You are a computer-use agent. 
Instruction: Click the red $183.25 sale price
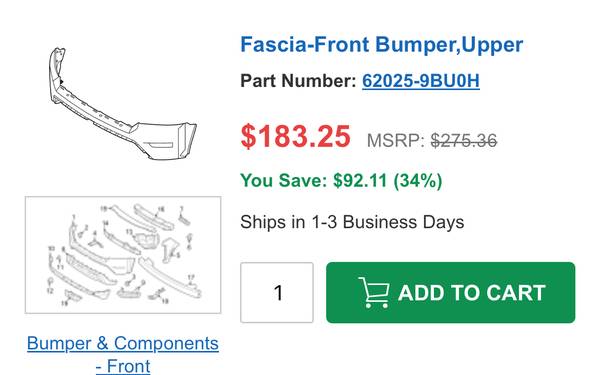pyautogui.click(x=295, y=136)
